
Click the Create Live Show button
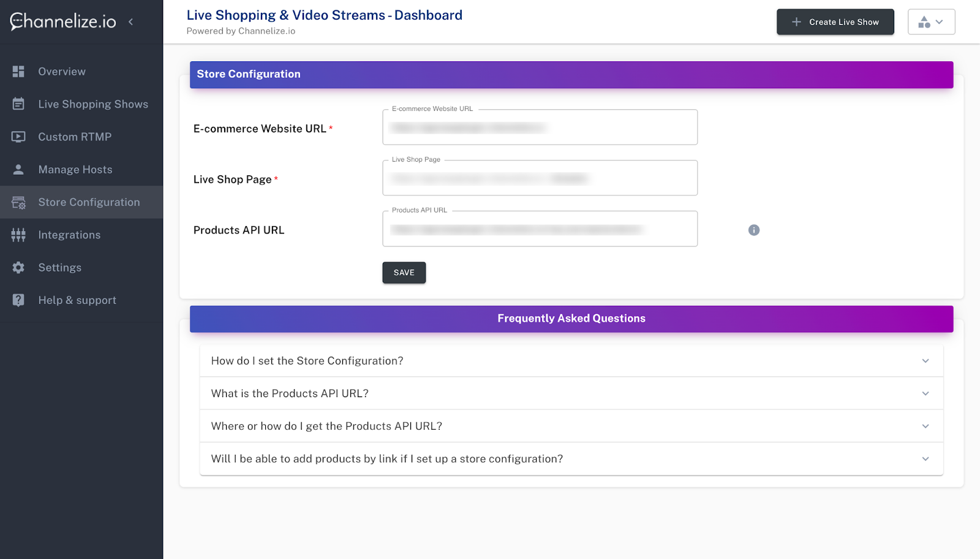[835, 22]
